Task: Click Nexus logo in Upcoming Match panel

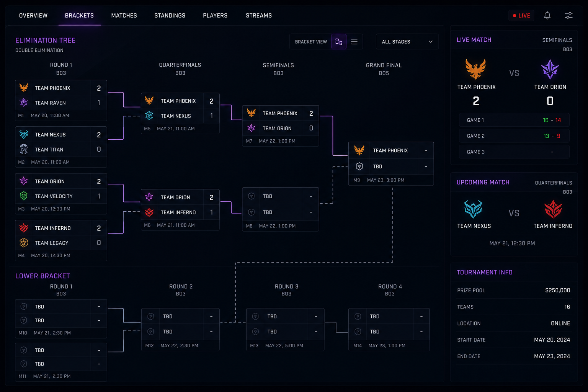Action: click(473, 209)
